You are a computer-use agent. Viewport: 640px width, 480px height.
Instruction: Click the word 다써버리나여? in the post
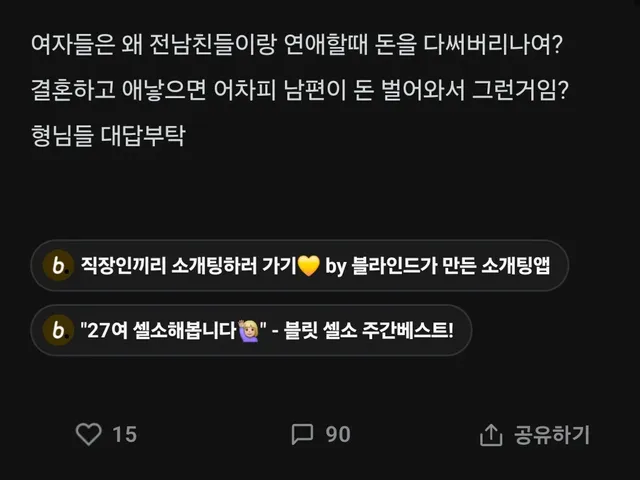[493, 44]
